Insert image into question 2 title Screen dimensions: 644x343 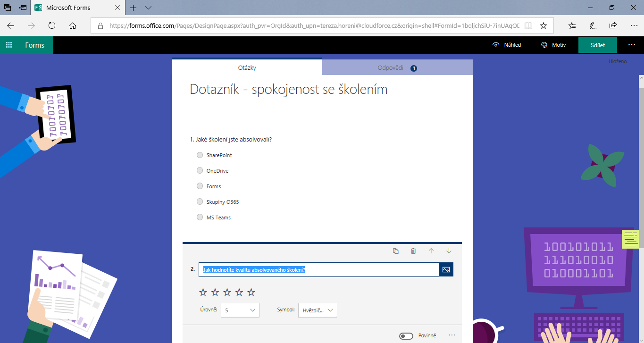point(446,269)
